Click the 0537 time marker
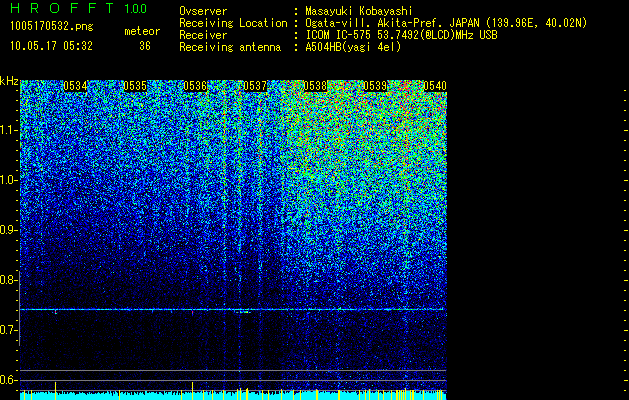This screenshot has width=629, height=400. coord(255,86)
